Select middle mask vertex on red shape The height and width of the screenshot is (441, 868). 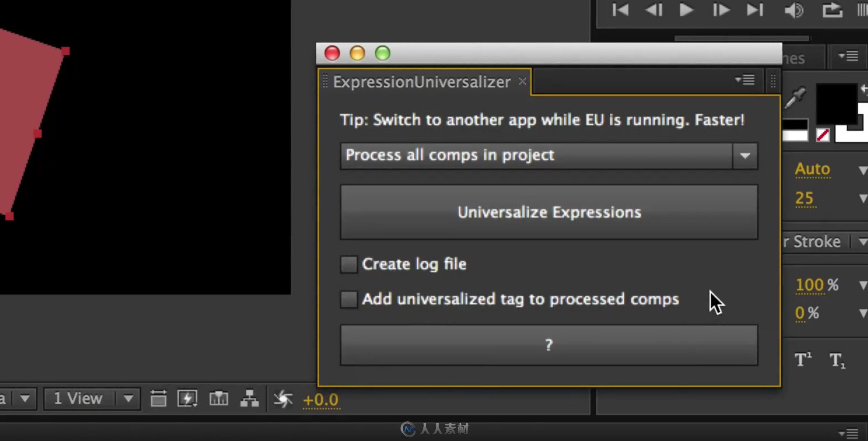coord(38,134)
